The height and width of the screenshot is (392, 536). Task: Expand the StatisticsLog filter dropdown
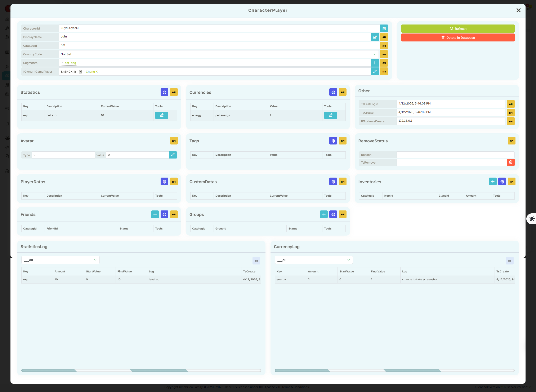point(60,260)
